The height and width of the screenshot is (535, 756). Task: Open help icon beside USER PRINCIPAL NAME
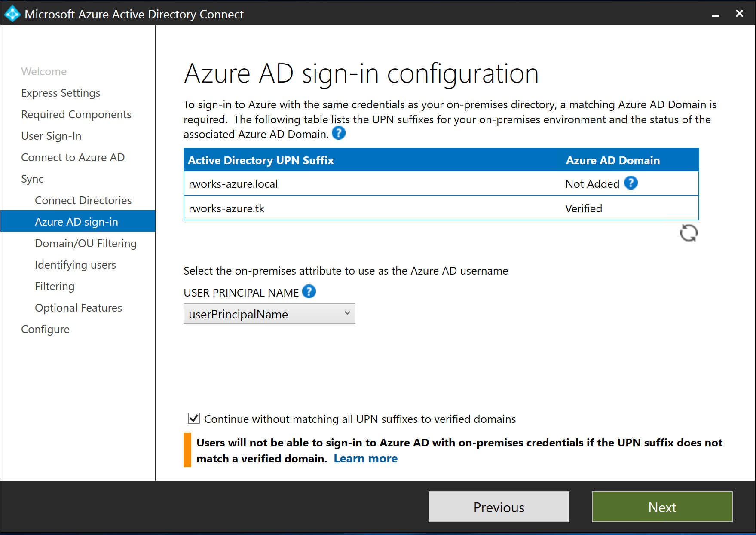(309, 292)
